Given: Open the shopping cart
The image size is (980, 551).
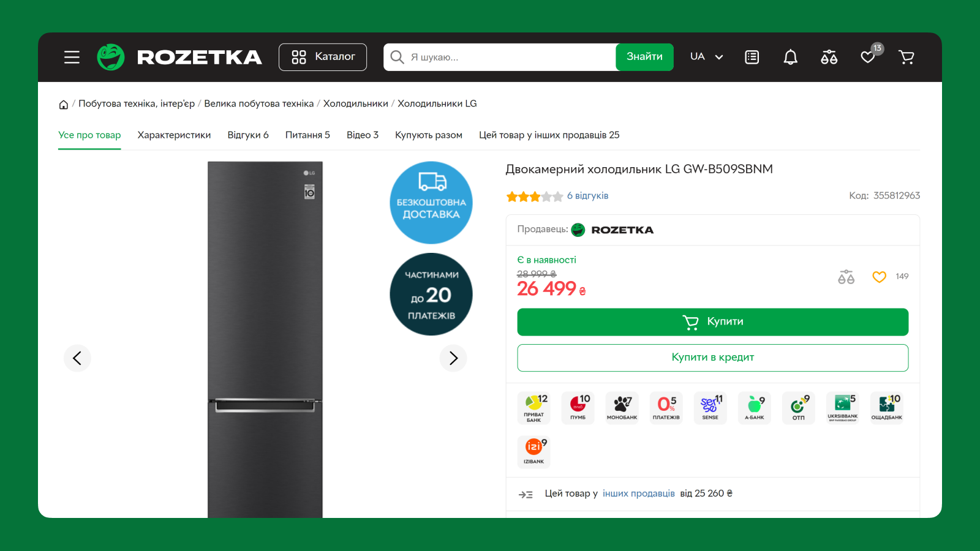Looking at the screenshot, I should (906, 57).
